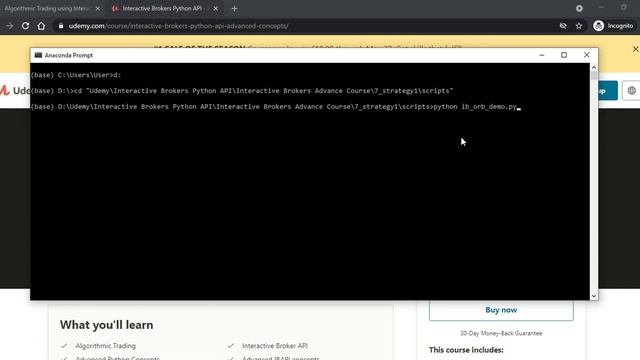Open a new Chrome tab
The width and height of the screenshot is (640, 360).
click(x=234, y=8)
